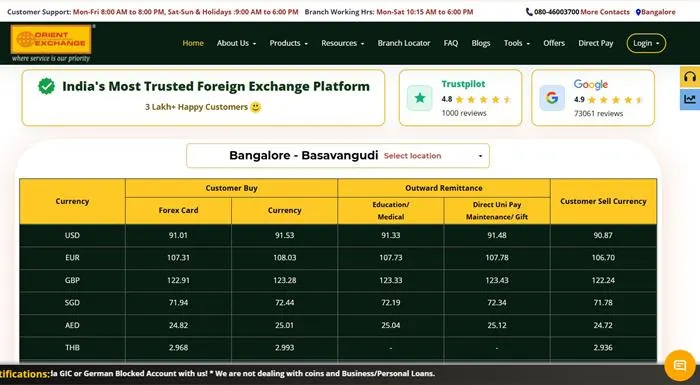
Task: Click the Orient Exchange logo
Action: (51, 43)
